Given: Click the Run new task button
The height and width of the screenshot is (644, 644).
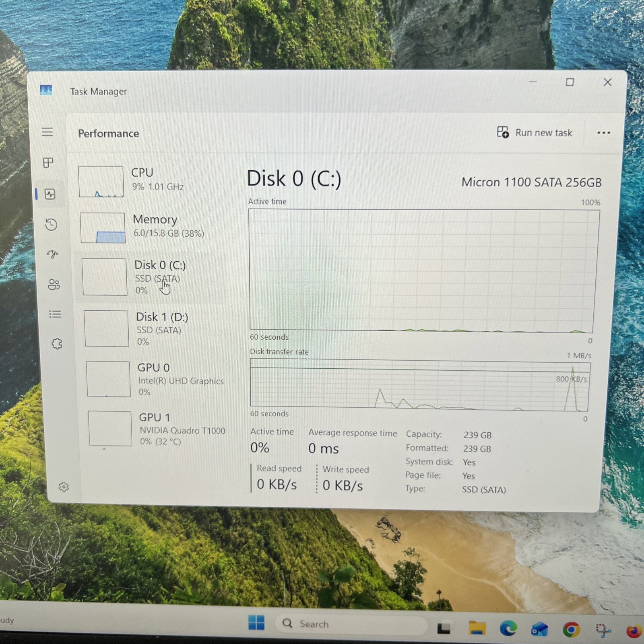Looking at the screenshot, I should 534,132.
